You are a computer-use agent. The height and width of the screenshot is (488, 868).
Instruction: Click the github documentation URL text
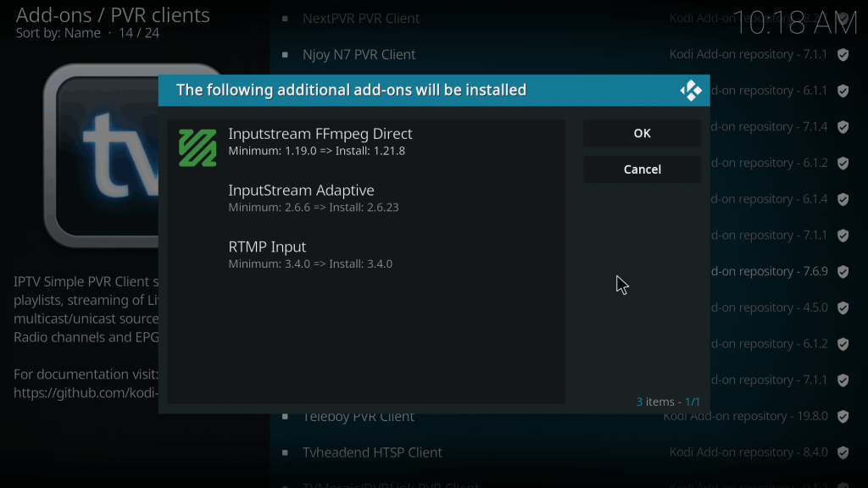[86, 393]
